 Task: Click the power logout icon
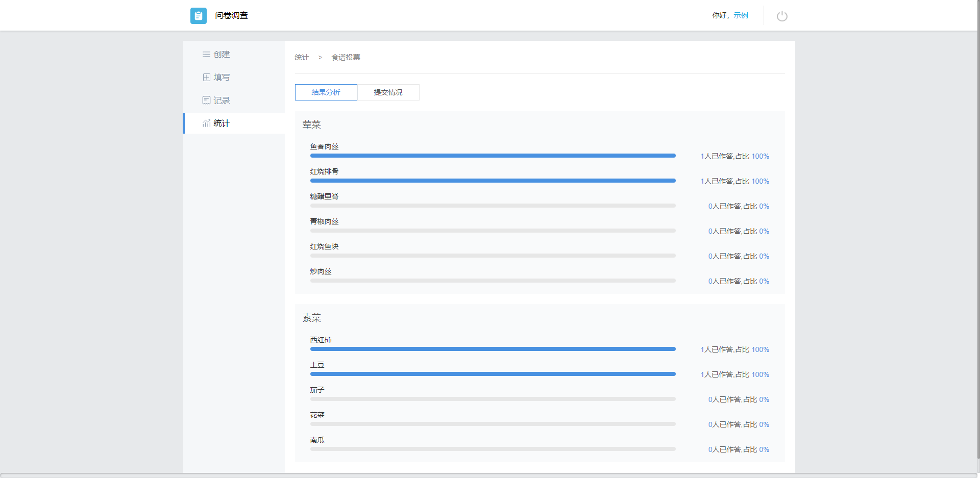tap(782, 16)
